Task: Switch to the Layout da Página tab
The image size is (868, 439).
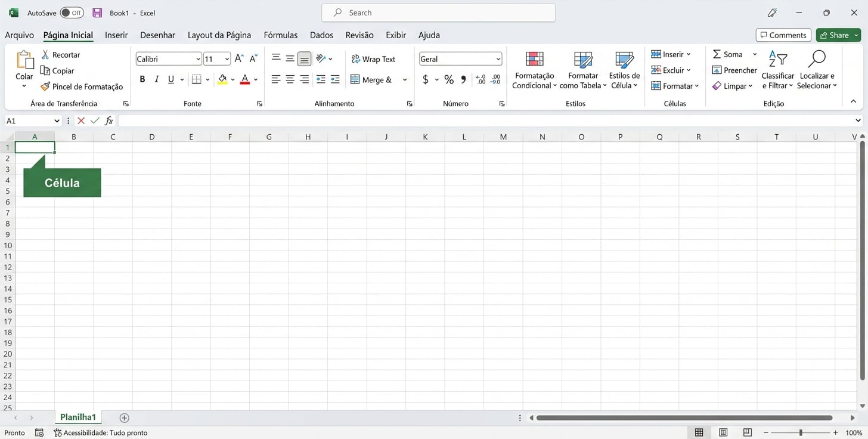Action: point(219,35)
